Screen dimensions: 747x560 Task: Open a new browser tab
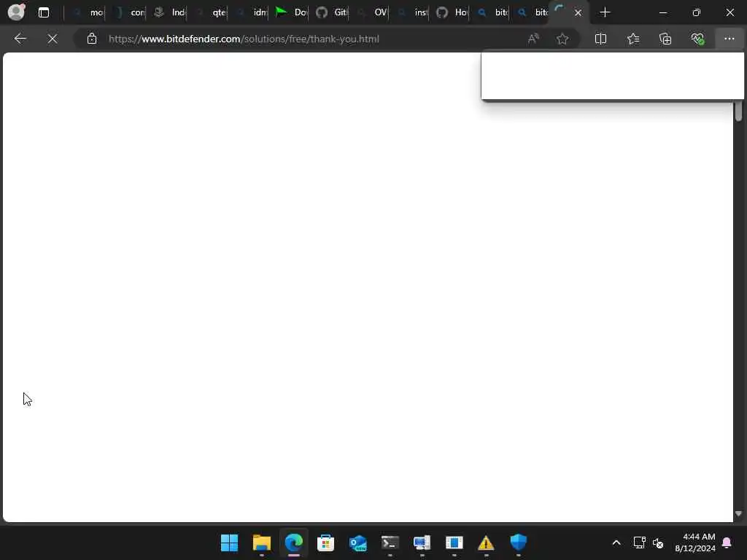[605, 12]
